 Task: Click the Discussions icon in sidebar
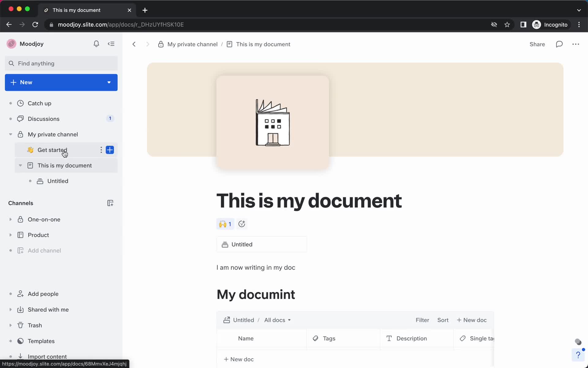[20, 119]
